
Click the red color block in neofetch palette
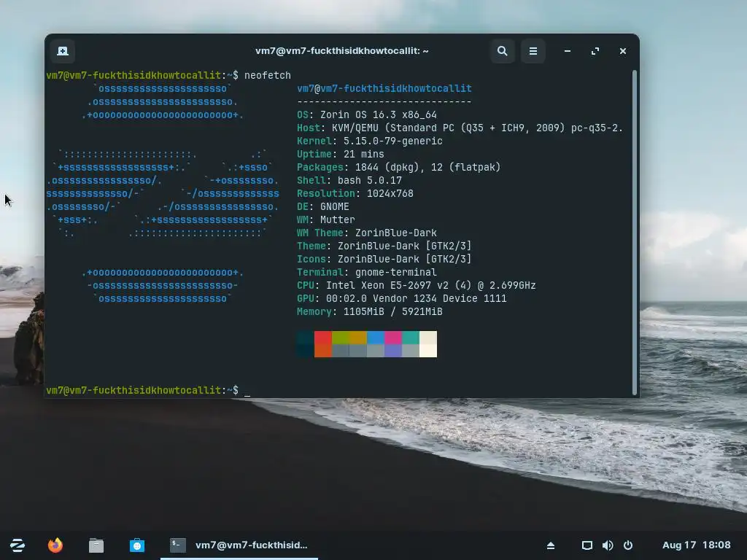(323, 338)
